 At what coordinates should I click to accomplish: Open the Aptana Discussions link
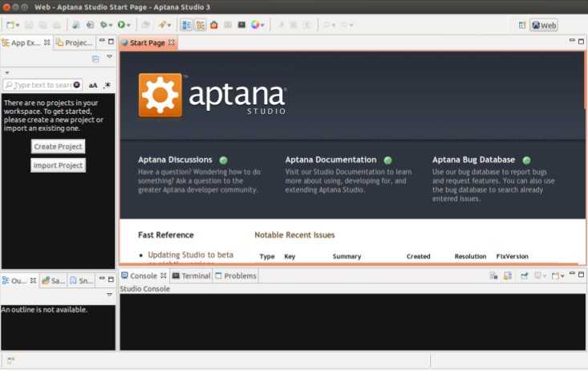pos(175,160)
